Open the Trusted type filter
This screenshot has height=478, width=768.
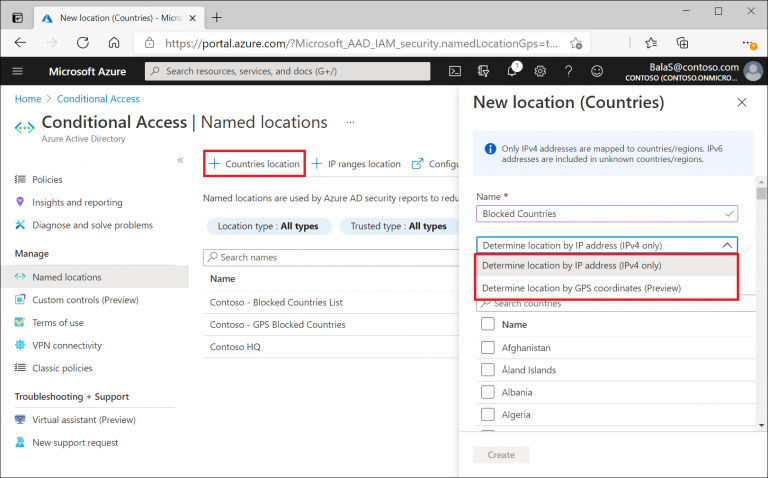[x=399, y=226]
